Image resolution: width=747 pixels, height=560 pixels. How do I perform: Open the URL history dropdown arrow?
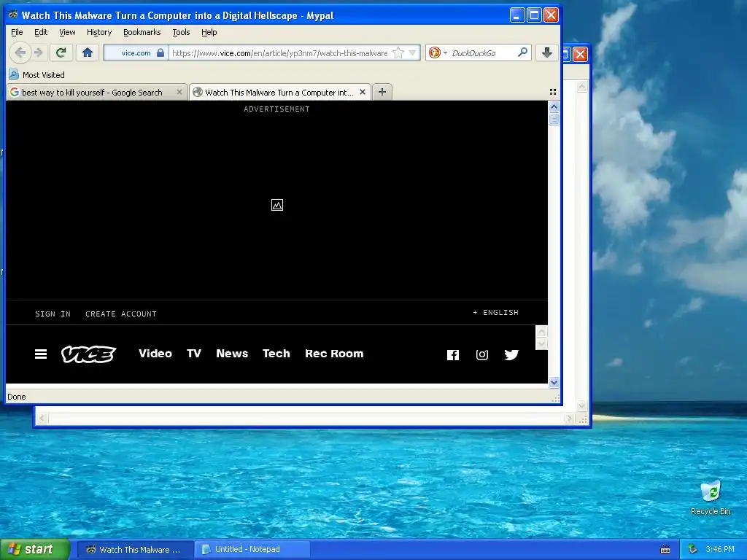[x=413, y=52]
